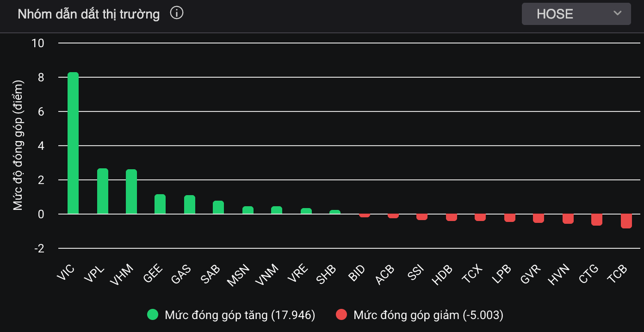This screenshot has width=644, height=332.
Task: Click the red GVR bar
Action: [x=538, y=218]
